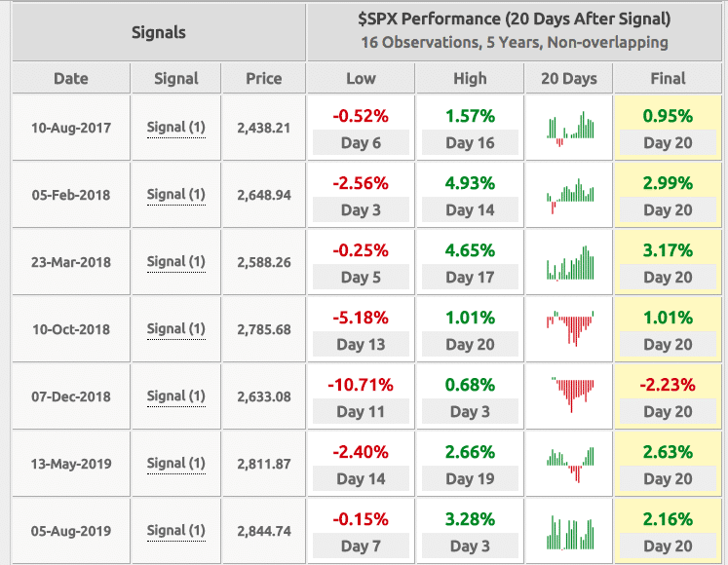Viewport: 728px width, 565px height.
Task: Select the 07-Dec-2018 20-day sparkline
Action: click(570, 393)
